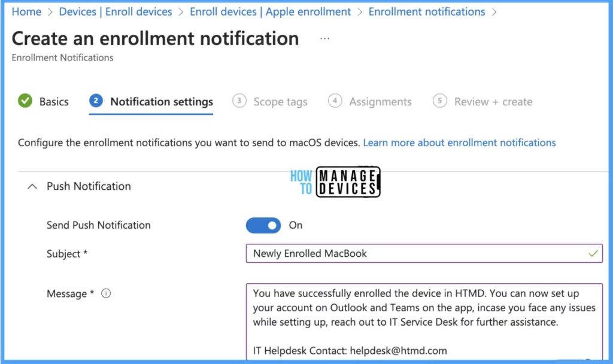Click the Push Notification section heading
Image resolution: width=613 pixels, height=364 pixels.
[89, 186]
